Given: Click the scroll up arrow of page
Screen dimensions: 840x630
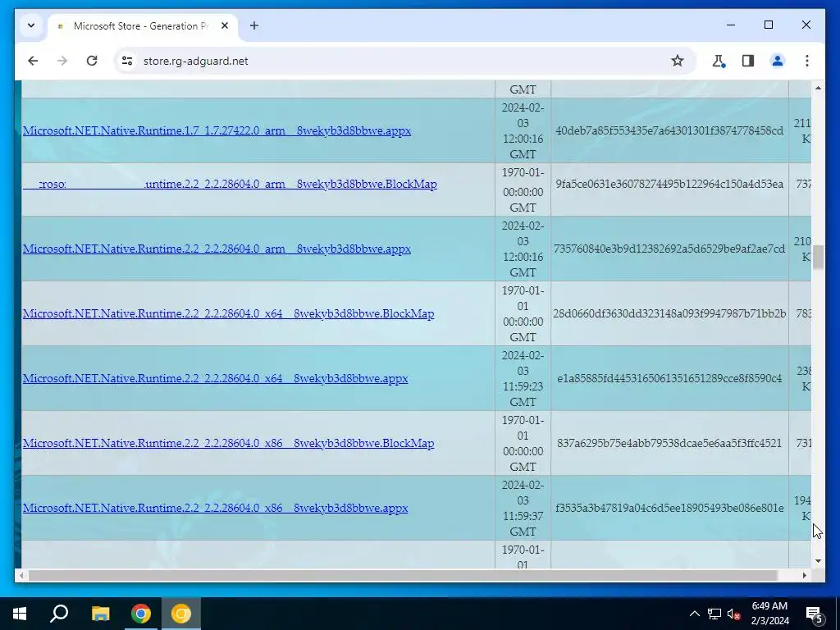Looking at the screenshot, I should click(x=818, y=88).
